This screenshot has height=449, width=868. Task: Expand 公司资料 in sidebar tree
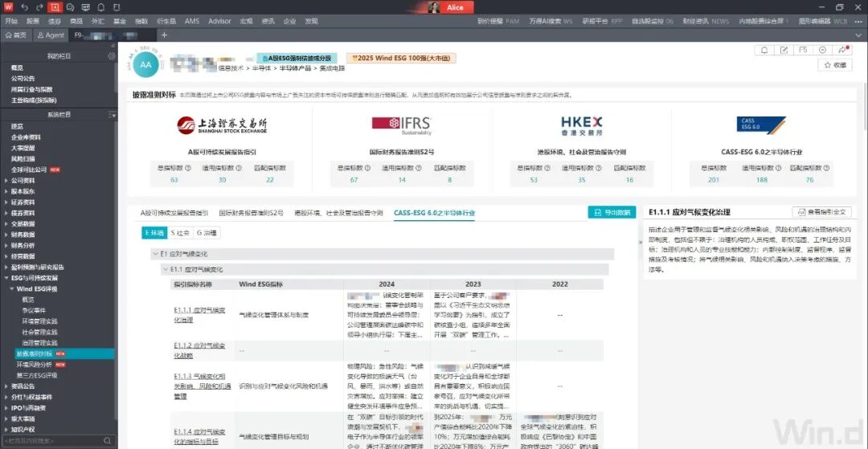tap(6, 180)
